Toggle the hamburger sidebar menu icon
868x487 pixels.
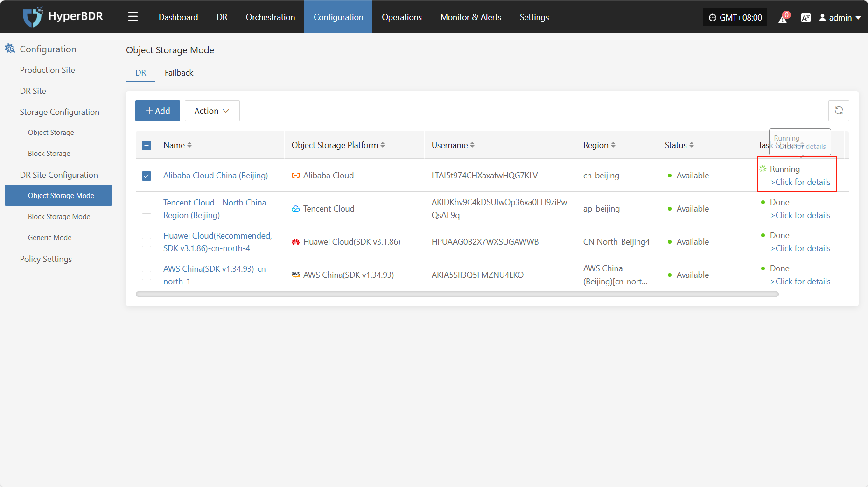(133, 17)
